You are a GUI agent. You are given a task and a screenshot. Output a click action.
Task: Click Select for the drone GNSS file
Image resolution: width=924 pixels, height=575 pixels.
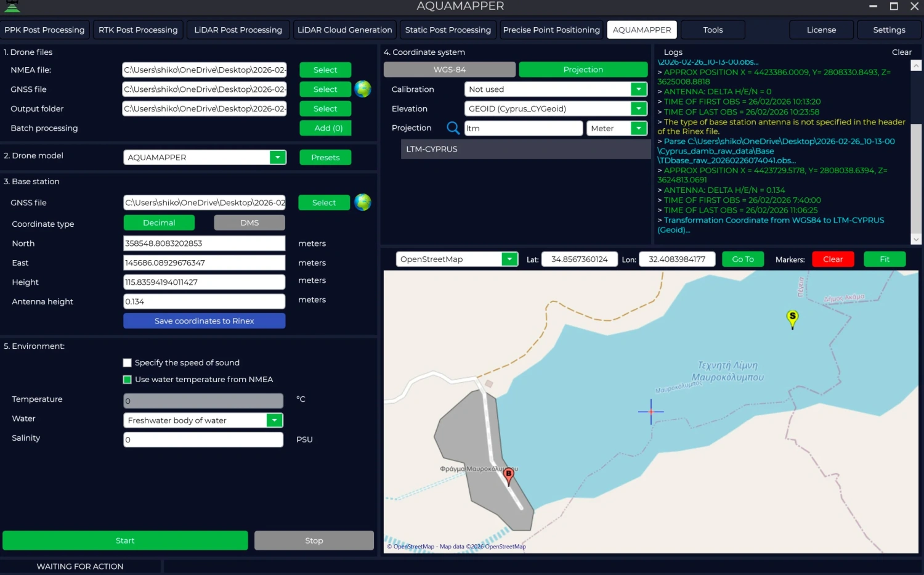[325, 89]
